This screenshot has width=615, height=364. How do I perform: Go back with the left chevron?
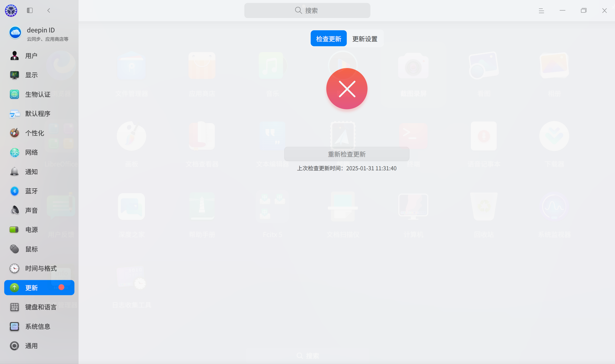(x=49, y=10)
